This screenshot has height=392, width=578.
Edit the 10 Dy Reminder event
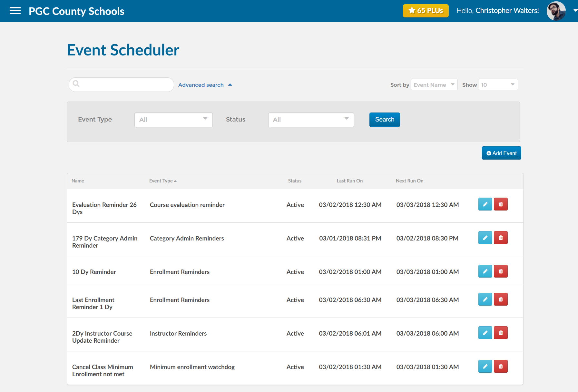(485, 271)
